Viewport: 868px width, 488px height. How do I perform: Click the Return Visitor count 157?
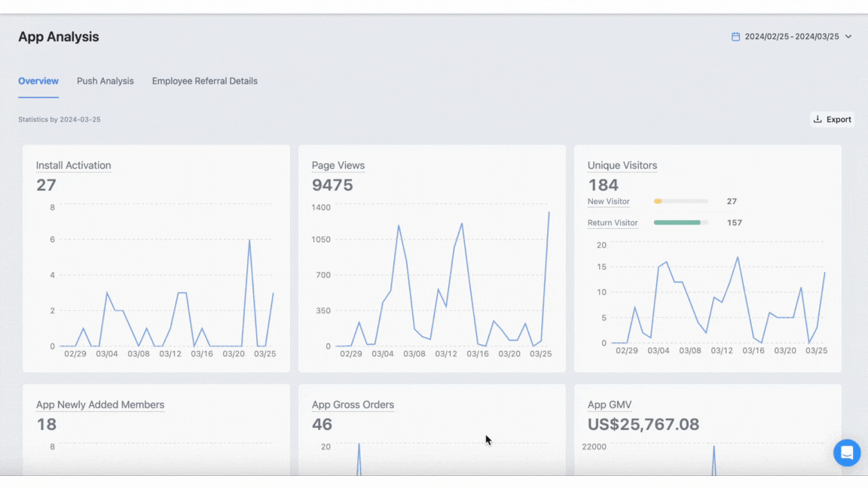tap(735, 222)
